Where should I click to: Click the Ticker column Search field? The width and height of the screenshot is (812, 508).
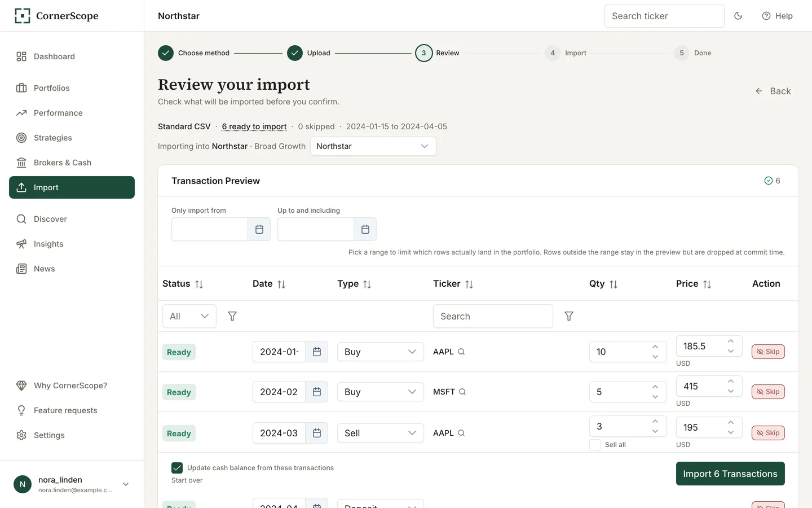pos(493,316)
